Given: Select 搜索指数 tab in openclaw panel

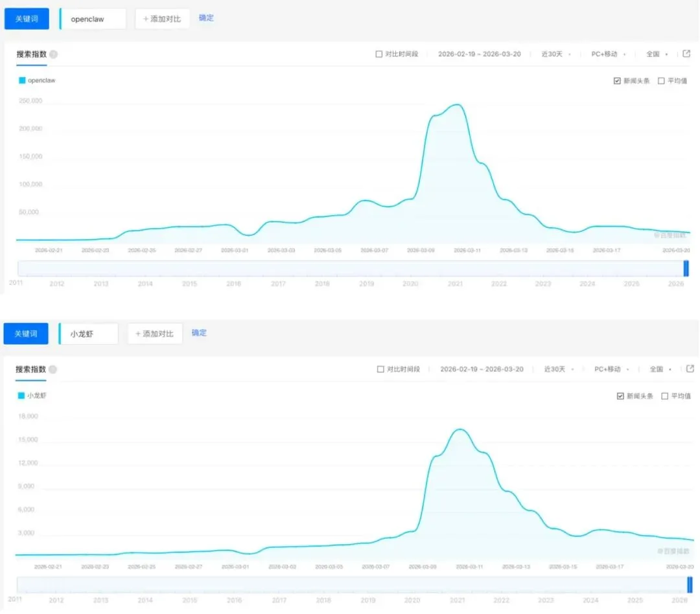Looking at the screenshot, I should pyautogui.click(x=31, y=54).
